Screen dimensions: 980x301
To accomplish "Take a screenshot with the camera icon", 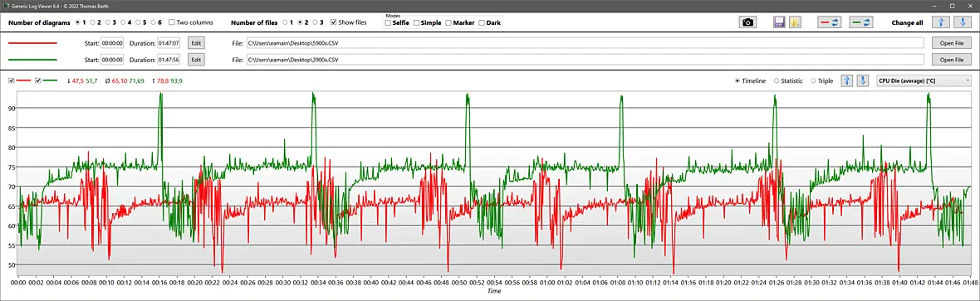I will point(747,22).
